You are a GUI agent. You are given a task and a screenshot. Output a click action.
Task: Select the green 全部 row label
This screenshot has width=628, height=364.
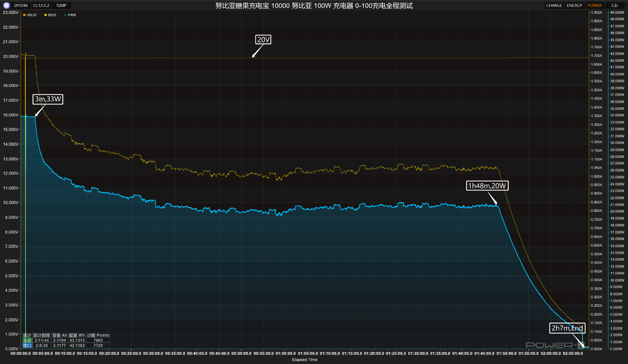click(x=27, y=340)
